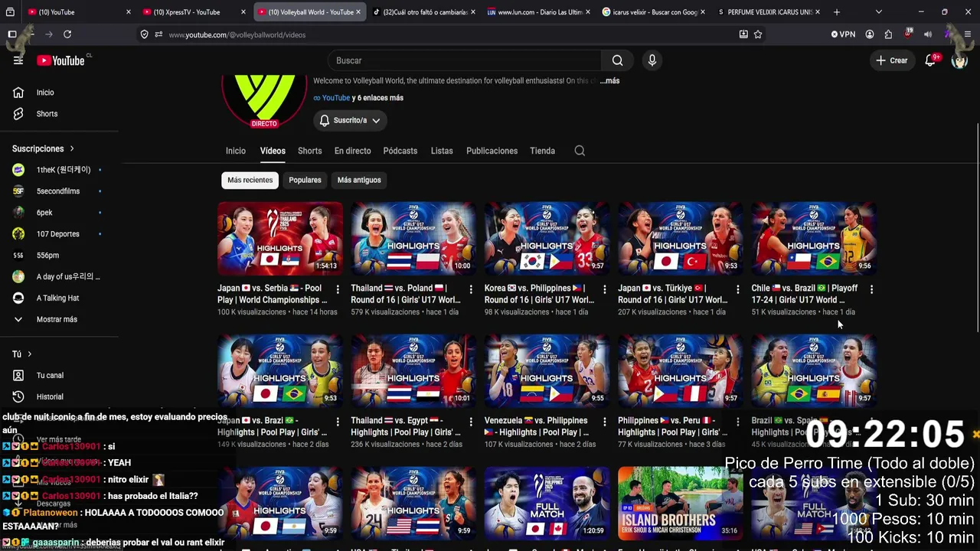Select the Más recientes filter

(250, 180)
